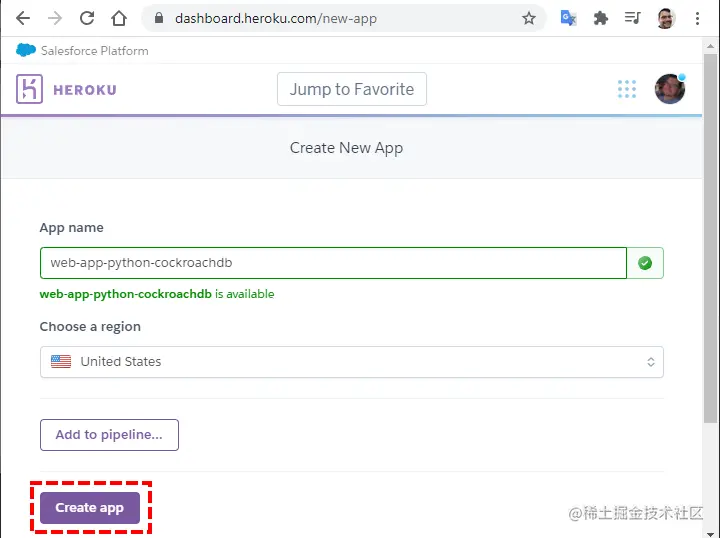This screenshot has height=538, width=720.
Task: Open the Jump to Favorite box
Action: point(352,89)
